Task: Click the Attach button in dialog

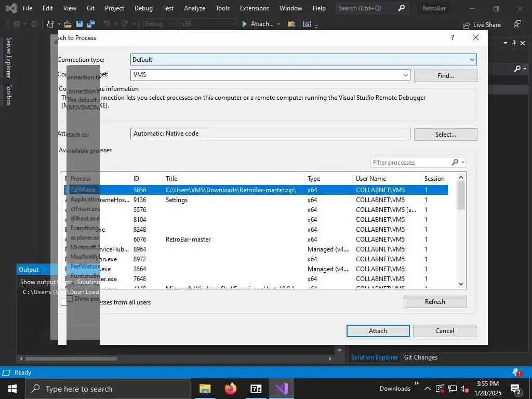Action: coord(378,331)
